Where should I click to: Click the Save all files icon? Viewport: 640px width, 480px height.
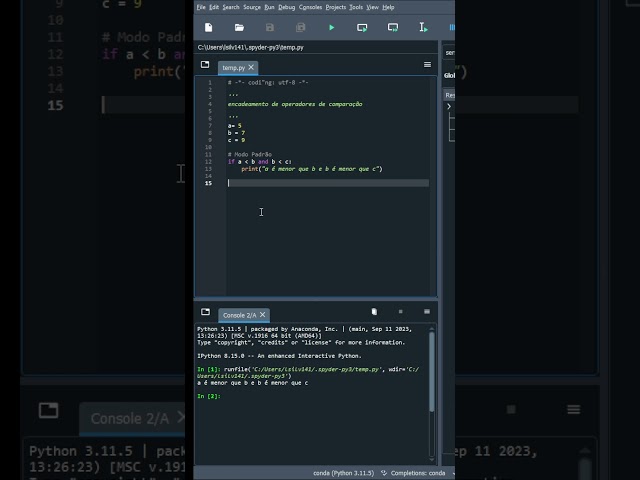(x=300, y=27)
